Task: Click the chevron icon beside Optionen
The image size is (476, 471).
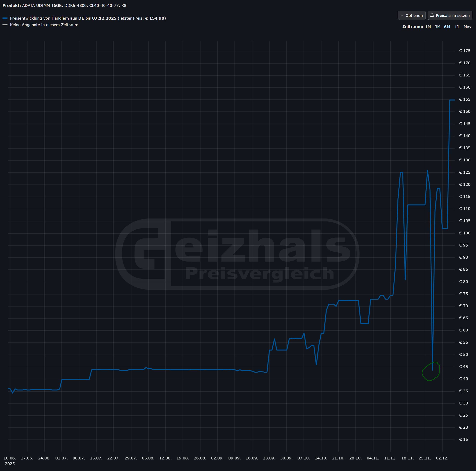Action: [x=402, y=16]
